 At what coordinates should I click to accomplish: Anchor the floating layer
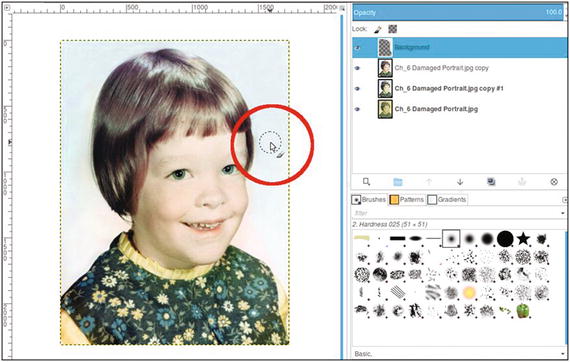click(522, 181)
